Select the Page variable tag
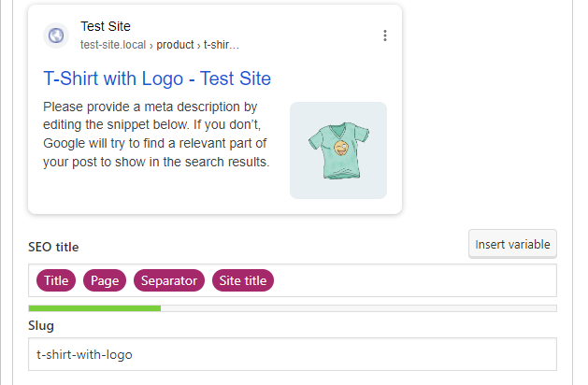Image resolution: width=588 pixels, height=385 pixels. [x=105, y=280]
